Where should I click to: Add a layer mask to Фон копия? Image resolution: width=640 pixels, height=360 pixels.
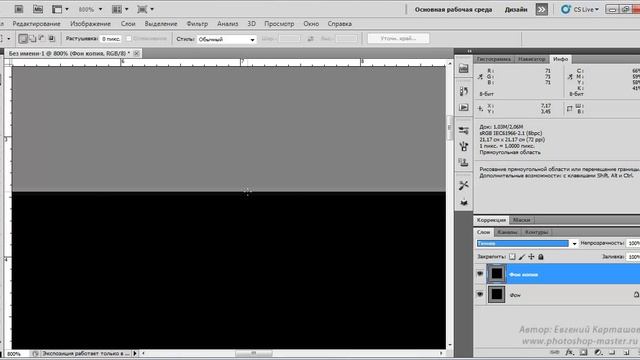[x=584, y=353]
